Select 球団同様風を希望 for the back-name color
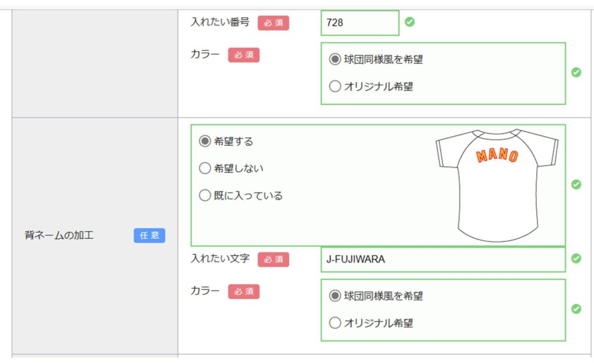The image size is (594, 364). tap(335, 296)
